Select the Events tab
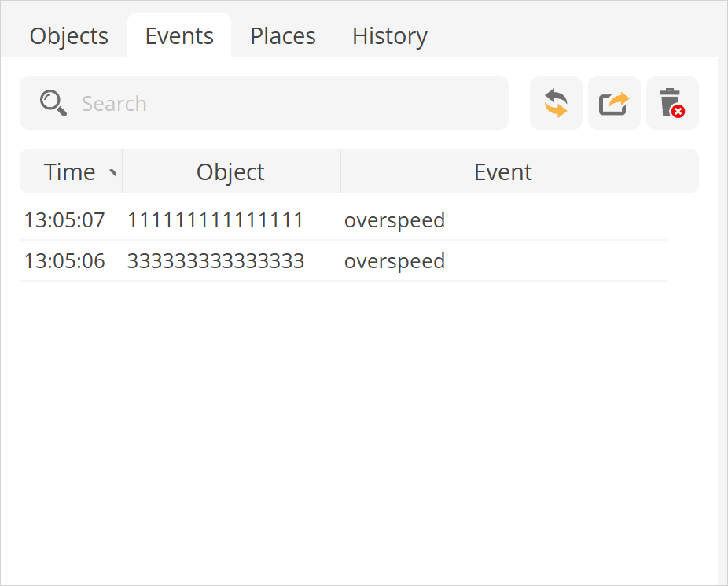 pyautogui.click(x=179, y=36)
